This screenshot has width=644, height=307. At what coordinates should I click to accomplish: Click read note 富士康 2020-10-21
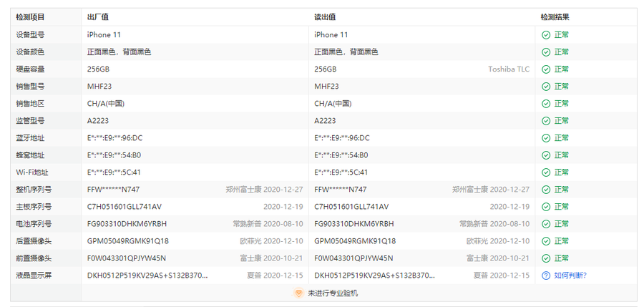tap(498, 258)
